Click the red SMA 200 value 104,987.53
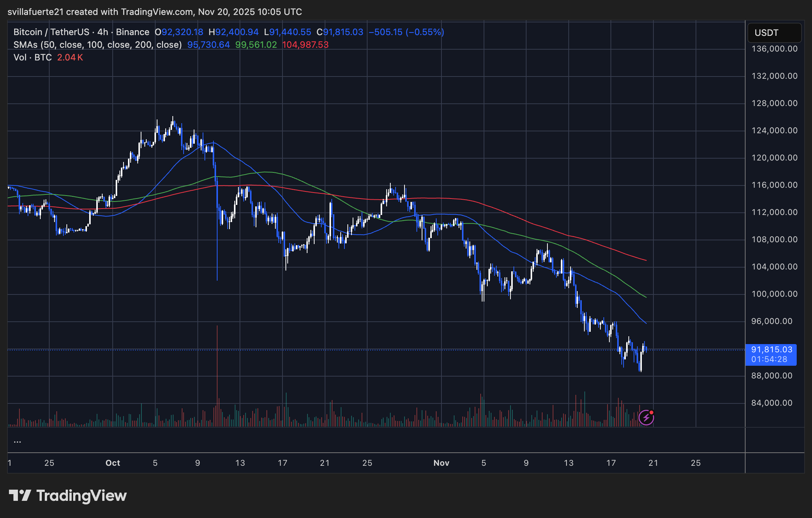 [305, 45]
